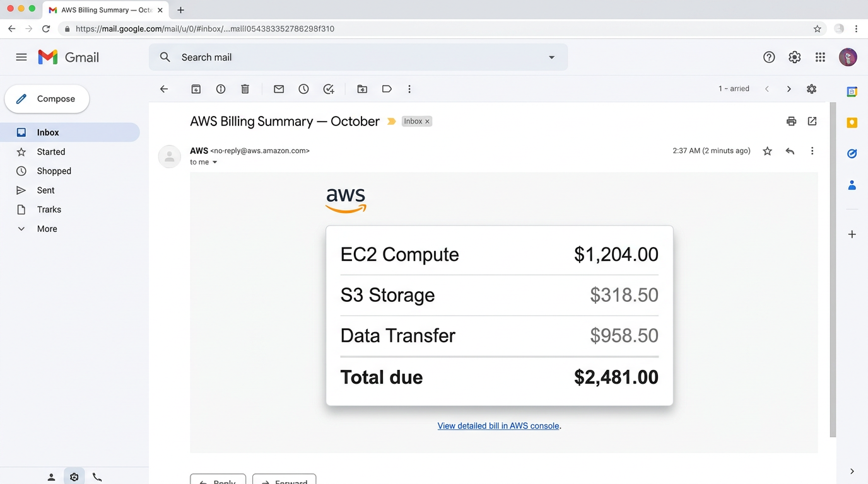Image resolution: width=868 pixels, height=484 pixels.
Task: Open more toolbar actions menu
Action: (x=409, y=89)
